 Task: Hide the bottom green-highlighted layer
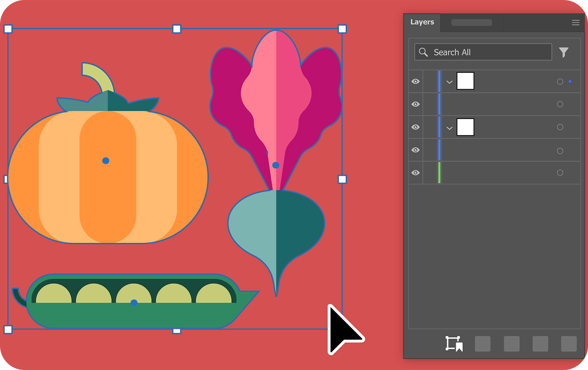tap(416, 172)
